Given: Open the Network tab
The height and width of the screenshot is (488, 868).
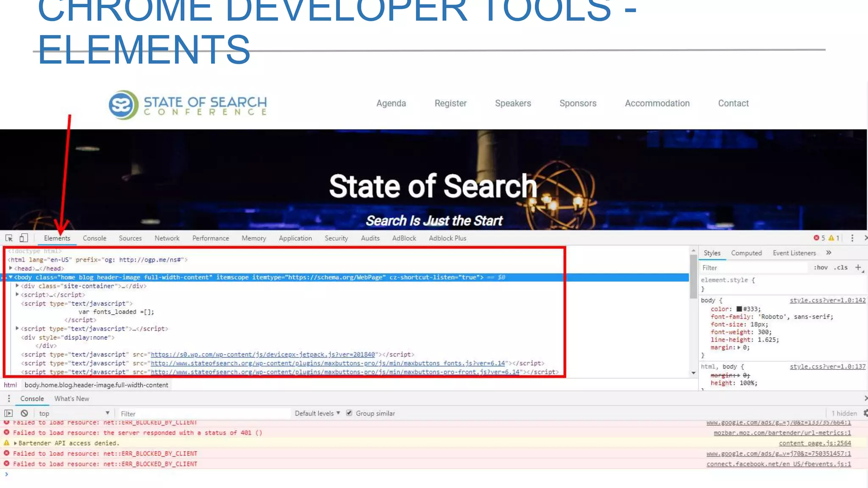Looking at the screenshot, I should click(167, 238).
